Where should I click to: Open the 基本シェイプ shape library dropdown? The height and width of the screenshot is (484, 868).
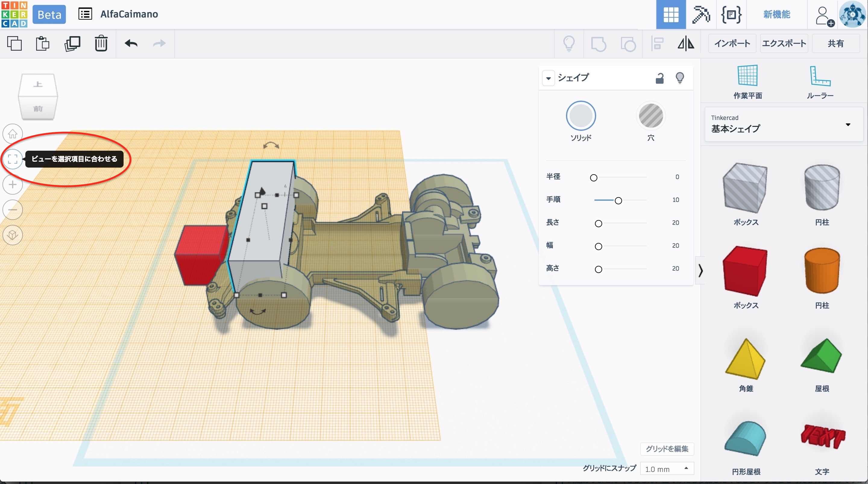tap(784, 124)
